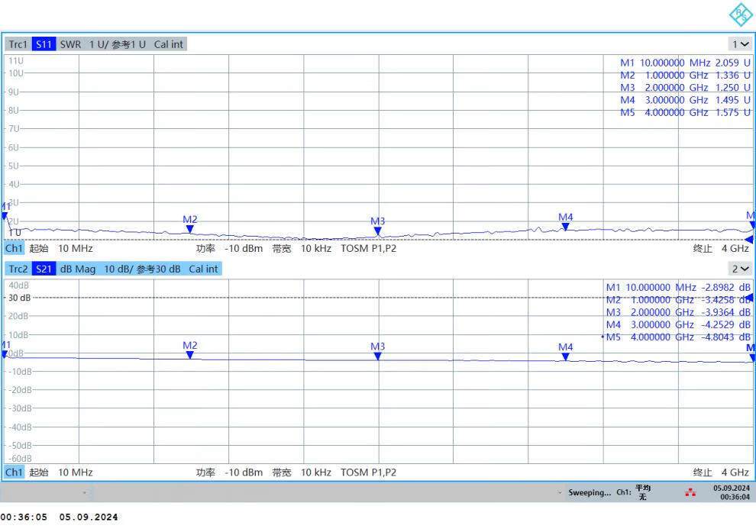Image resolution: width=756 pixels, height=532 pixels.
Task: Click the SWR format label
Action: pos(70,44)
